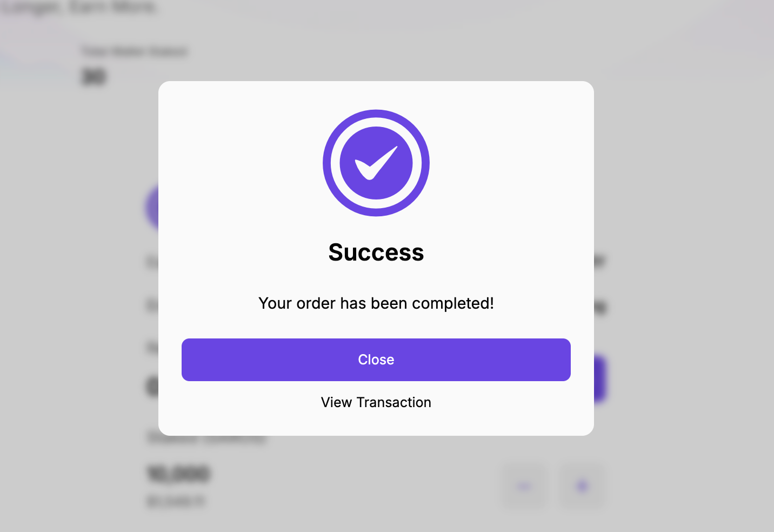Image resolution: width=774 pixels, height=532 pixels.
Task: Click the white checkmark in the success icon
Action: click(376, 162)
